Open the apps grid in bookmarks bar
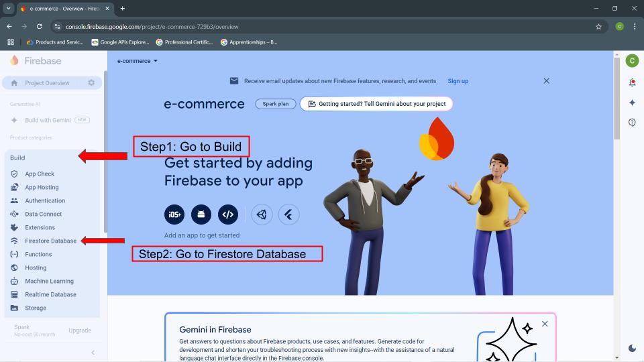 click(x=11, y=42)
